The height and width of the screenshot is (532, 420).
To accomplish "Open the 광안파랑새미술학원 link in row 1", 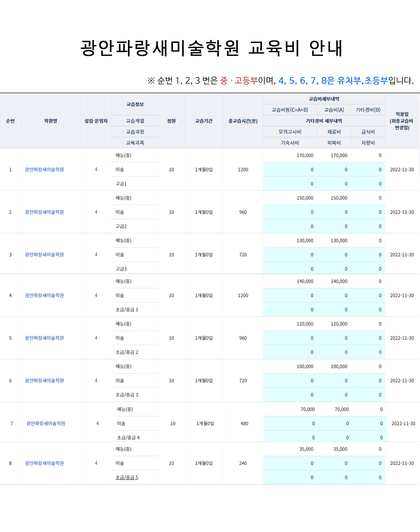I will click(x=44, y=170).
